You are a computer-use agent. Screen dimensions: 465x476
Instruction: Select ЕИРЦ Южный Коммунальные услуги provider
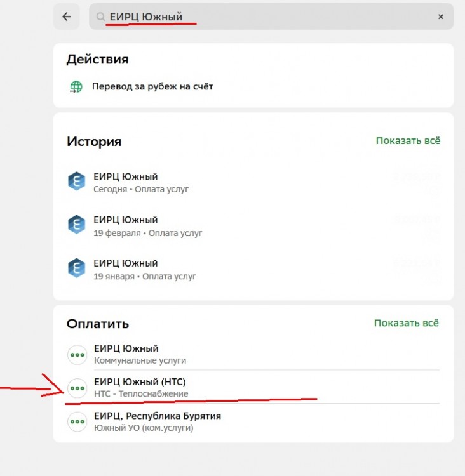point(253,354)
